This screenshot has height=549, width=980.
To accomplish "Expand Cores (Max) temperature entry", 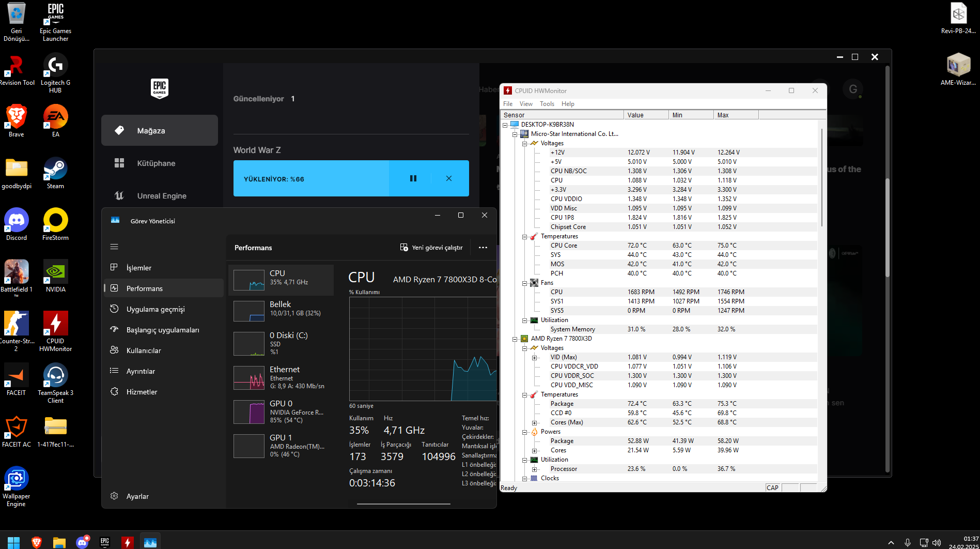I will click(534, 422).
